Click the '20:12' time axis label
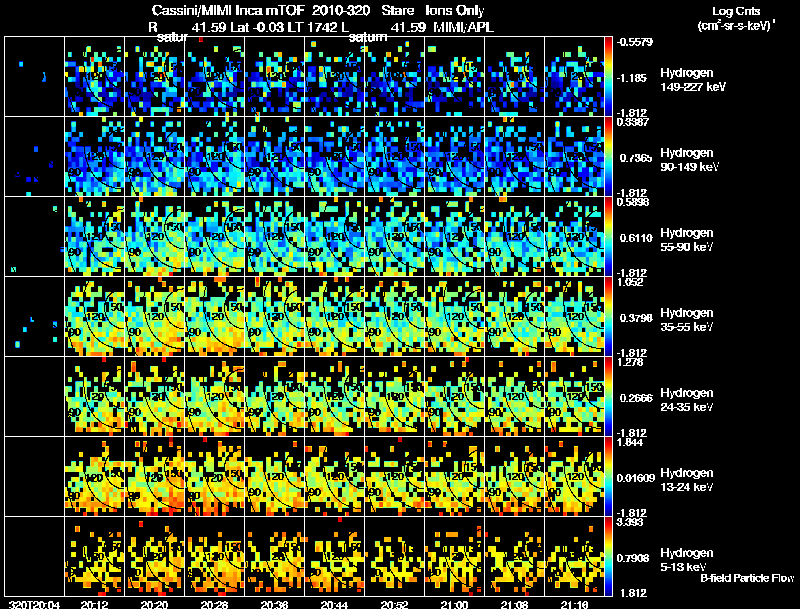 coord(94,604)
